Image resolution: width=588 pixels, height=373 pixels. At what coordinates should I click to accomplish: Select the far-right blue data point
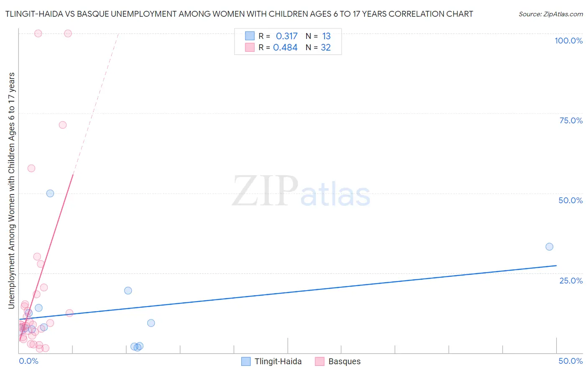coord(549,247)
